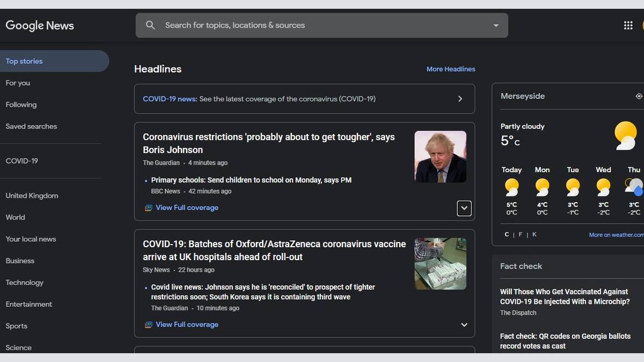Click the large partly cloudy weather icon
Viewport: 644px width, 362px height.
pos(625,136)
